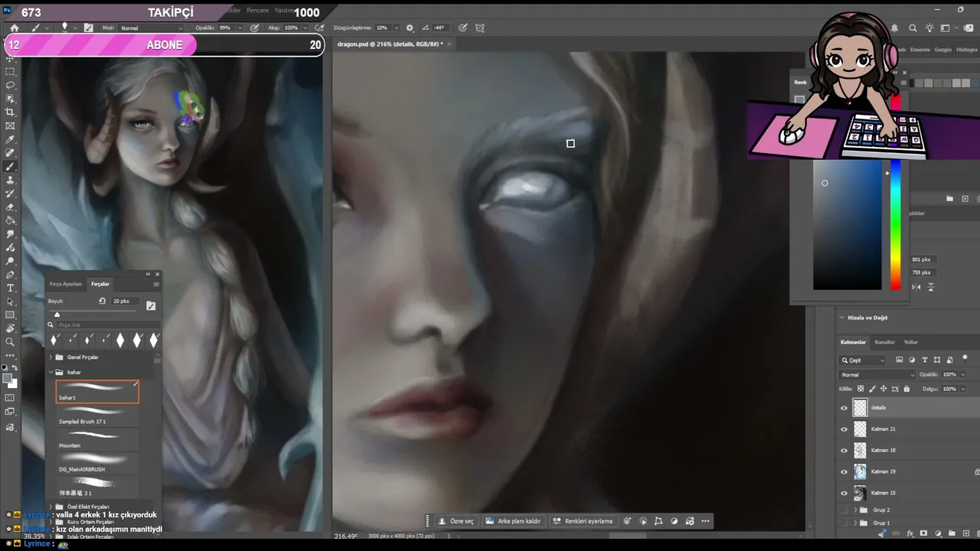Hide the Katman 19 layer
Viewport: 980px width, 551px height.
tap(844, 472)
